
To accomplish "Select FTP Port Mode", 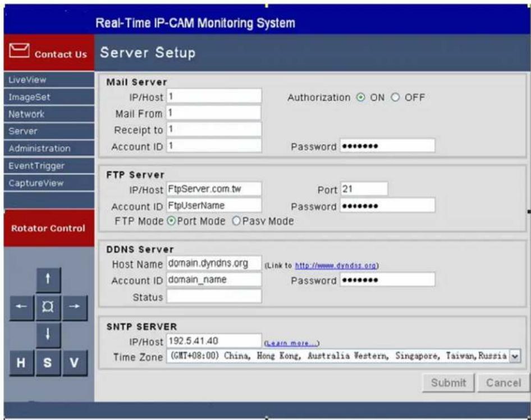I will coord(172,221).
